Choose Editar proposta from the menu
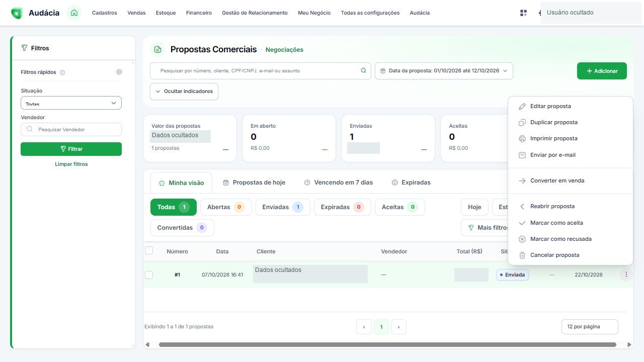644x362 pixels. coord(571,107)
